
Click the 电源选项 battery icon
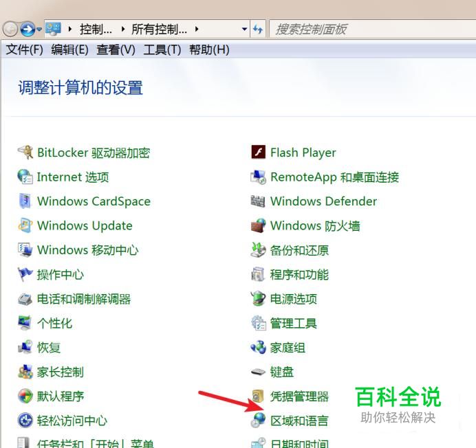259,299
